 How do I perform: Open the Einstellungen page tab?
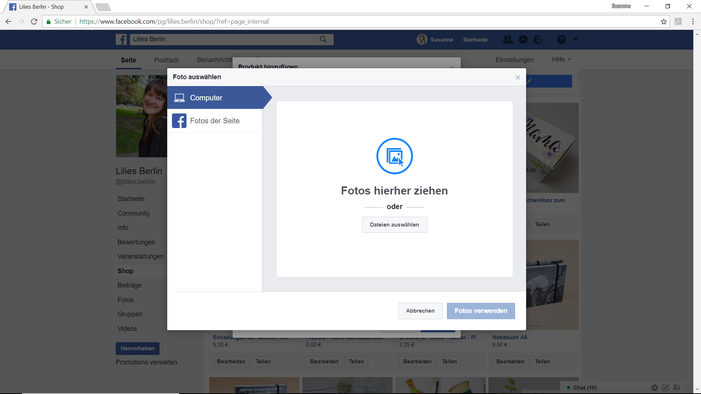coord(514,59)
